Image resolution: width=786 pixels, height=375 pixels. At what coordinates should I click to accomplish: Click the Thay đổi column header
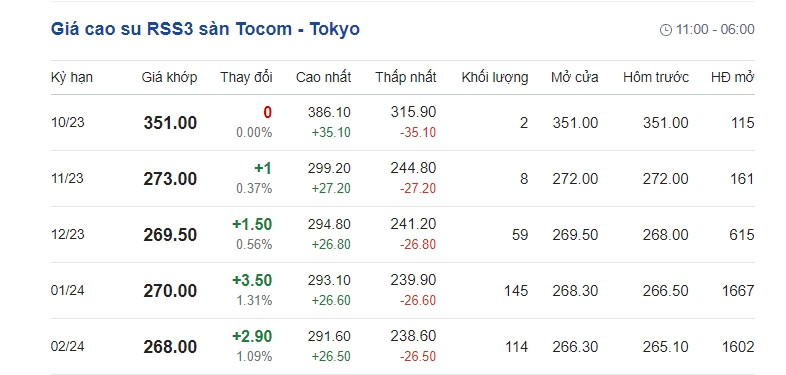coord(246,77)
